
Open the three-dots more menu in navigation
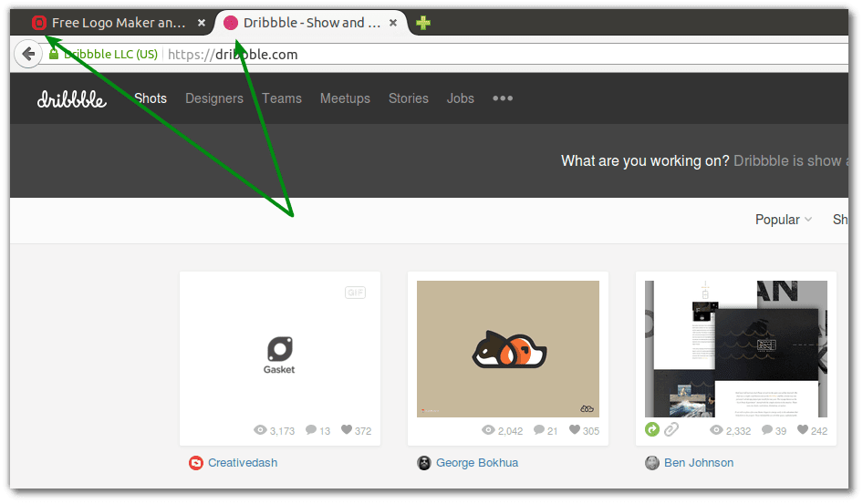[503, 98]
